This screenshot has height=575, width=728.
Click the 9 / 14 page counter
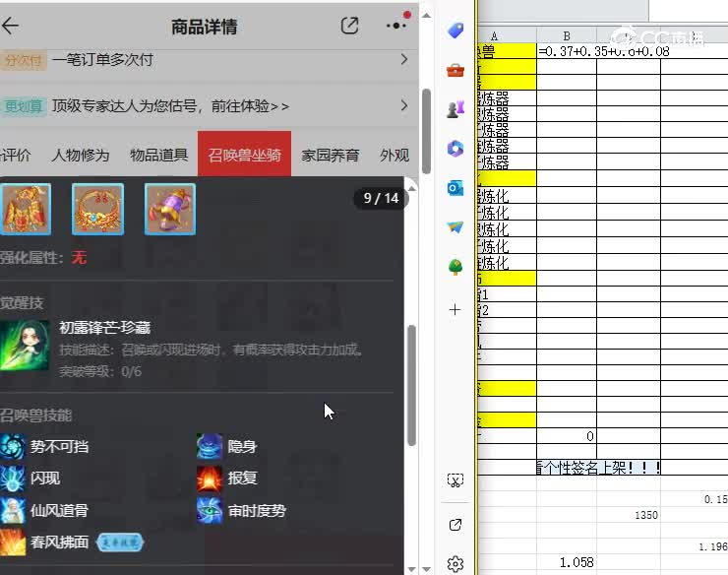pos(381,198)
